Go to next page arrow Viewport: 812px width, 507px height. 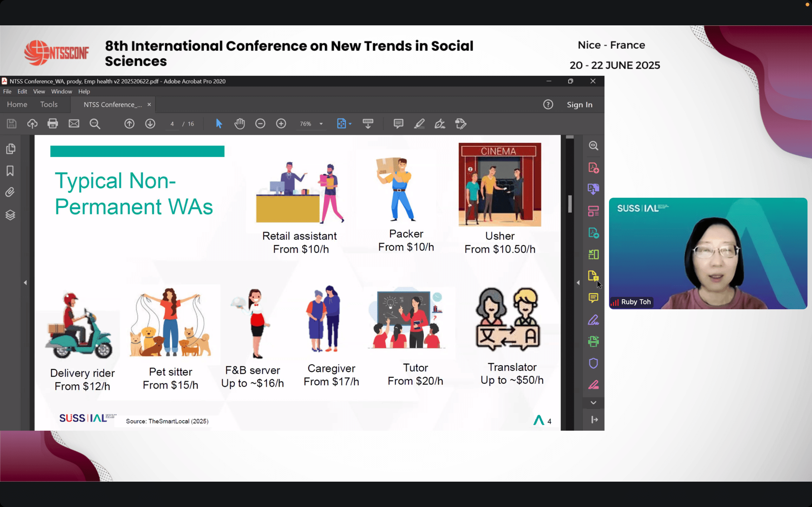pyautogui.click(x=150, y=124)
